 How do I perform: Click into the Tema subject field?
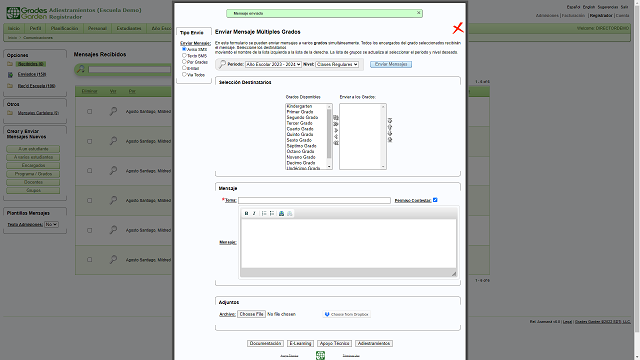[314, 200]
